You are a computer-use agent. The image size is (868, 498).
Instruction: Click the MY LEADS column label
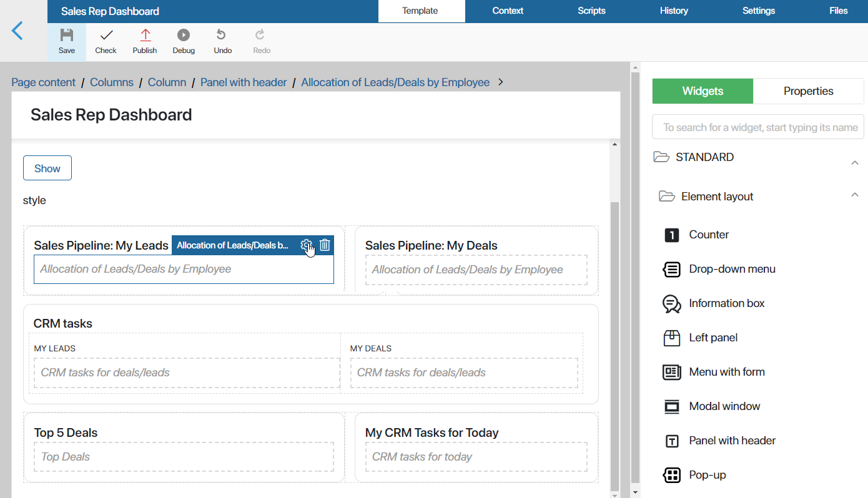tap(55, 348)
